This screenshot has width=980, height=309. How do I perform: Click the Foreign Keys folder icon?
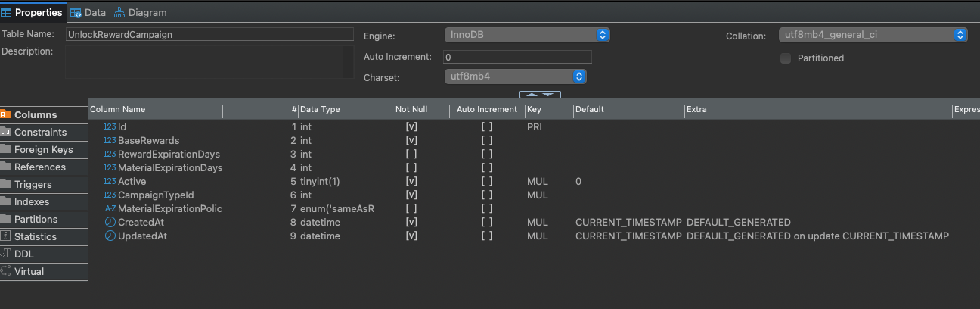point(5,149)
